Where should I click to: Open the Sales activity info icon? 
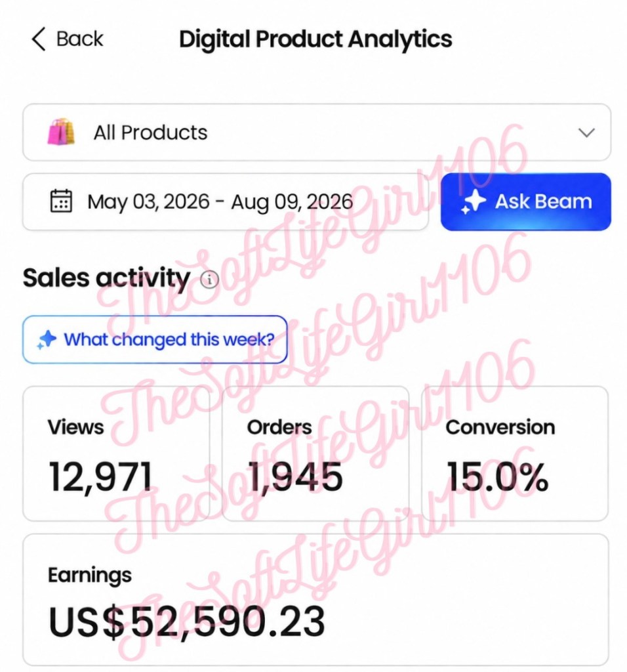tap(209, 280)
